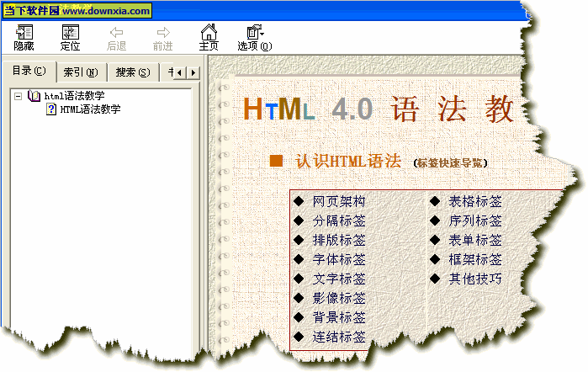Open the 网页架构 link
Image resolution: width=588 pixels, height=372 pixels.
point(339,202)
